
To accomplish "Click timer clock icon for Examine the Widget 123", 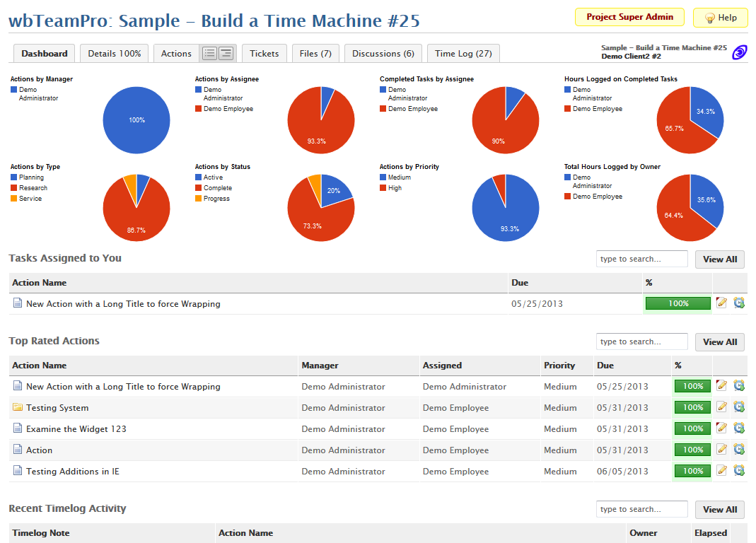I will click(739, 428).
